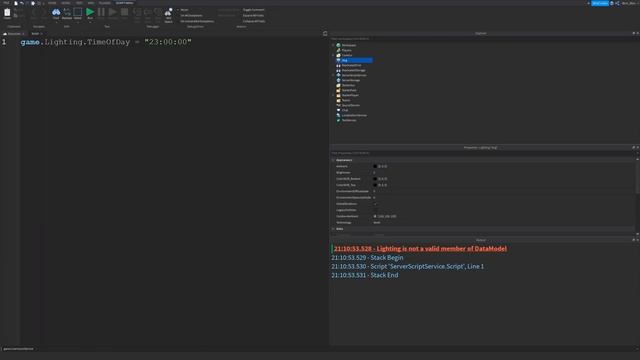The height and width of the screenshot is (360, 640).
Task: Click the Chat bubble icon in Explorer
Action: point(338,110)
